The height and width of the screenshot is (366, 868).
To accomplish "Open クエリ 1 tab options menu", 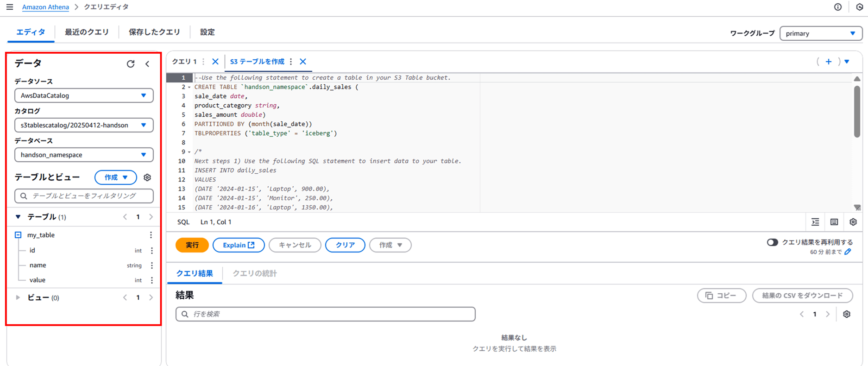I will click(203, 62).
